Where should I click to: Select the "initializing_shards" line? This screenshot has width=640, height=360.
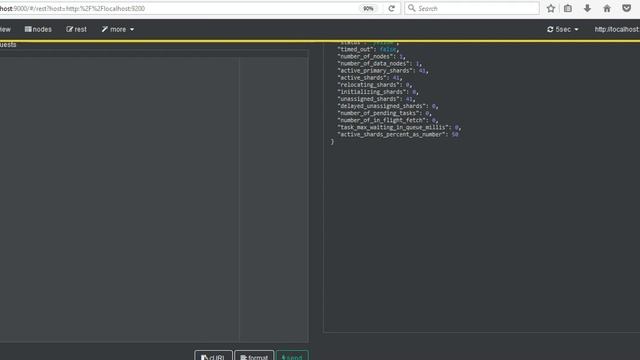pos(378,92)
